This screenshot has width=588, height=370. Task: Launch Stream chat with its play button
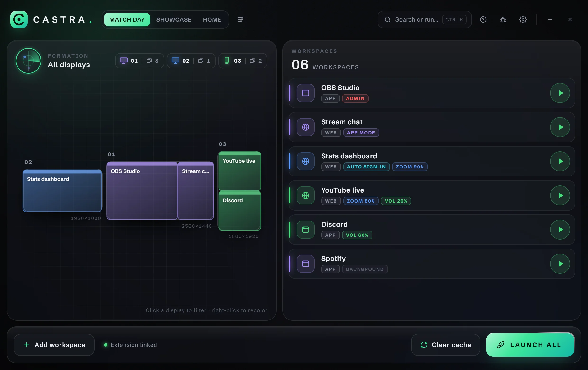point(560,127)
